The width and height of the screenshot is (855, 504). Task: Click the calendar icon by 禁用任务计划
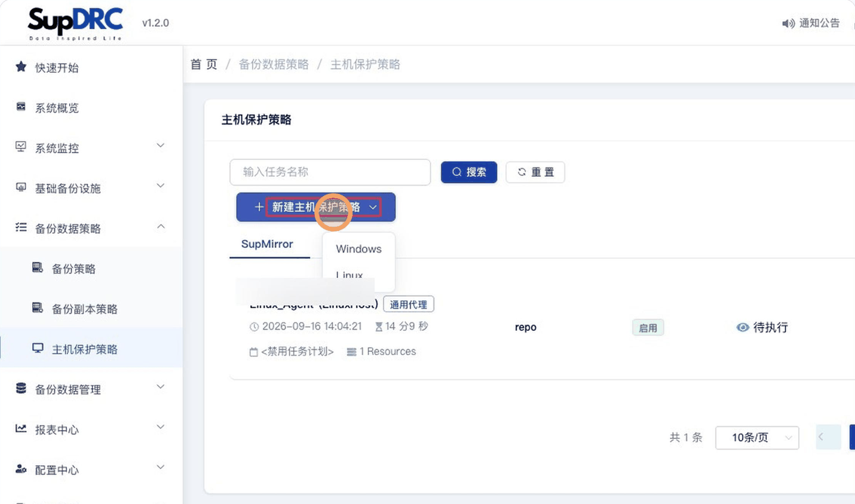[x=254, y=352]
